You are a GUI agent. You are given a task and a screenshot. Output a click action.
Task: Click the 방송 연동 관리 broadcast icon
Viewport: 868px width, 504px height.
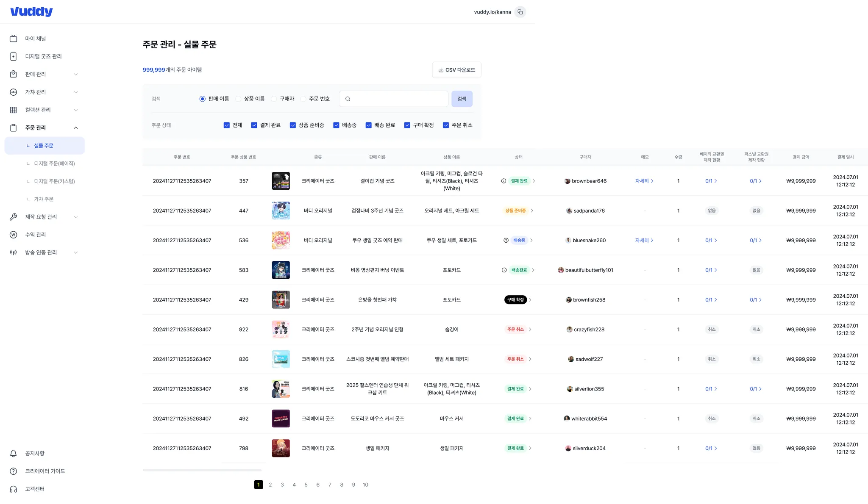click(14, 252)
